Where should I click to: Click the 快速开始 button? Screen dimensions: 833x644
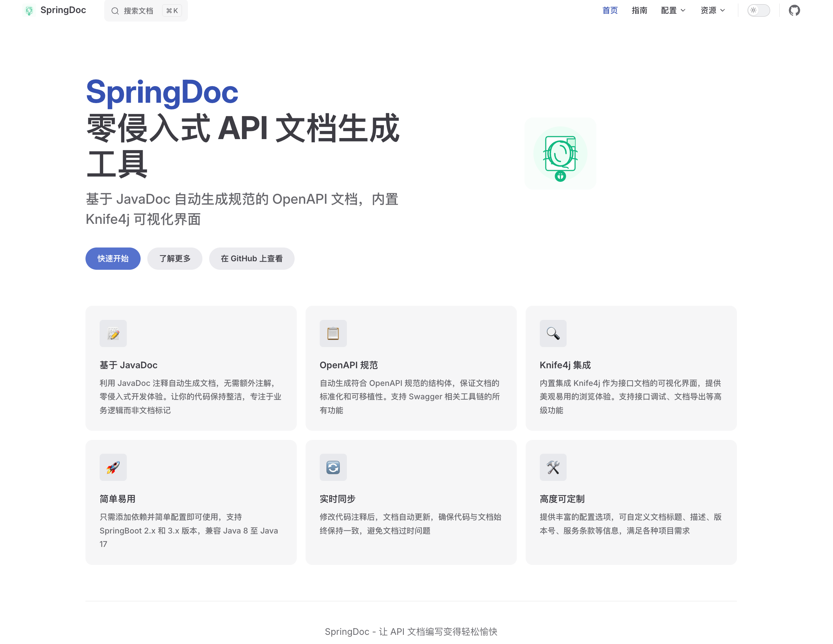pyautogui.click(x=113, y=258)
